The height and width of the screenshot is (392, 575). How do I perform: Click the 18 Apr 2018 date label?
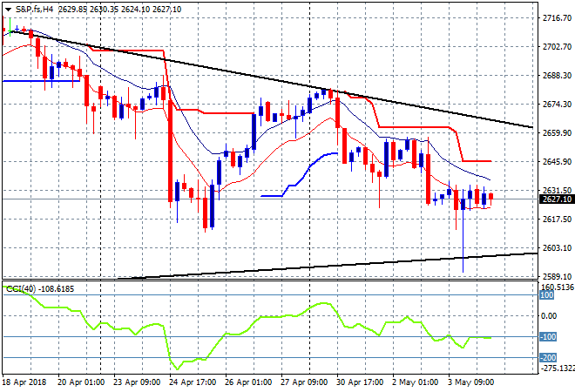[x=24, y=382]
